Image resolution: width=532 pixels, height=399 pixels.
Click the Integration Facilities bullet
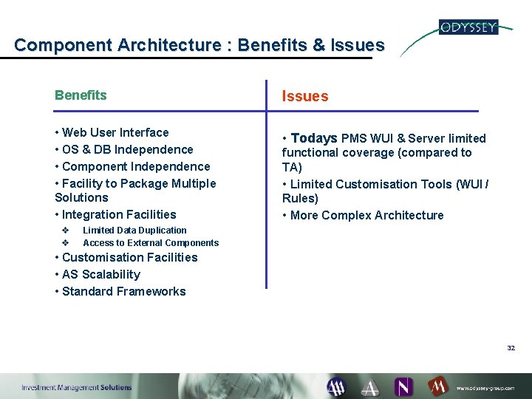pyautogui.click(x=116, y=214)
